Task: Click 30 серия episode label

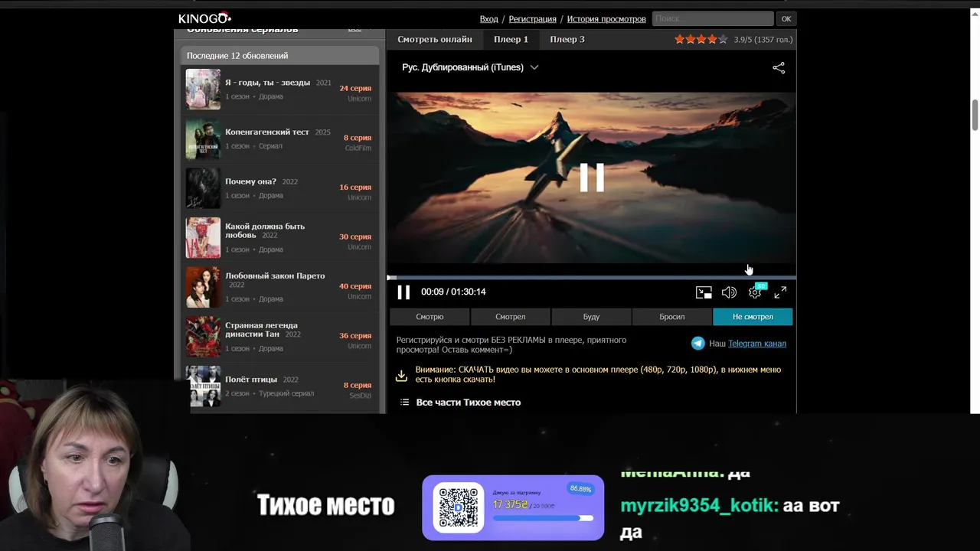Action: coord(355,236)
